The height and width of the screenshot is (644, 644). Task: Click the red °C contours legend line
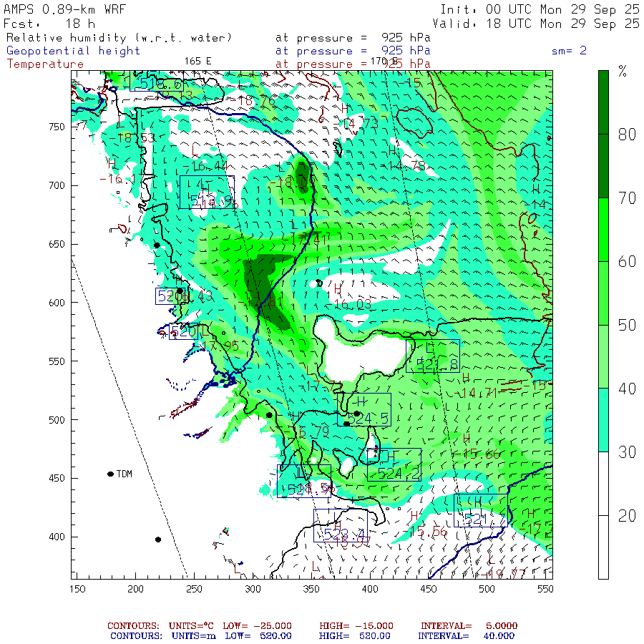coord(312,626)
